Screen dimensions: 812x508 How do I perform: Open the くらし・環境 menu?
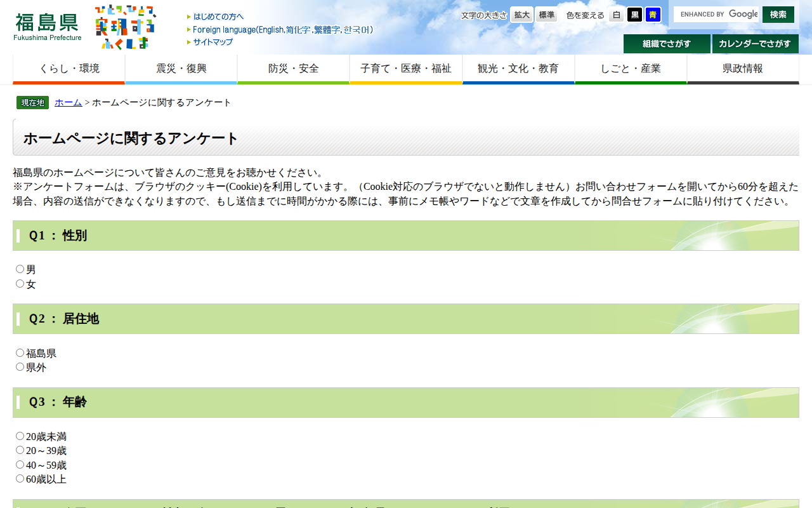(69, 69)
